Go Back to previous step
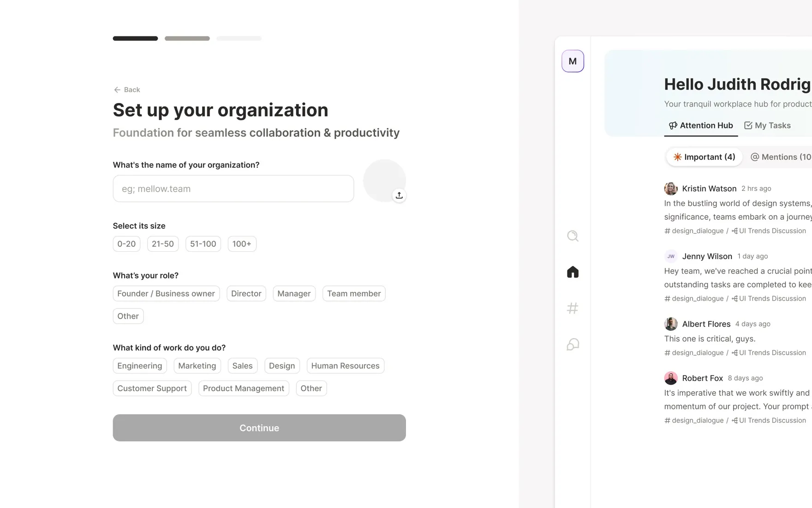 [127, 90]
